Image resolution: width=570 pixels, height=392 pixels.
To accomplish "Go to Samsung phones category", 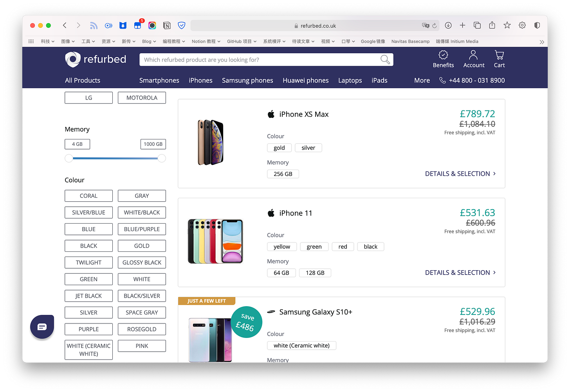I will tap(247, 80).
